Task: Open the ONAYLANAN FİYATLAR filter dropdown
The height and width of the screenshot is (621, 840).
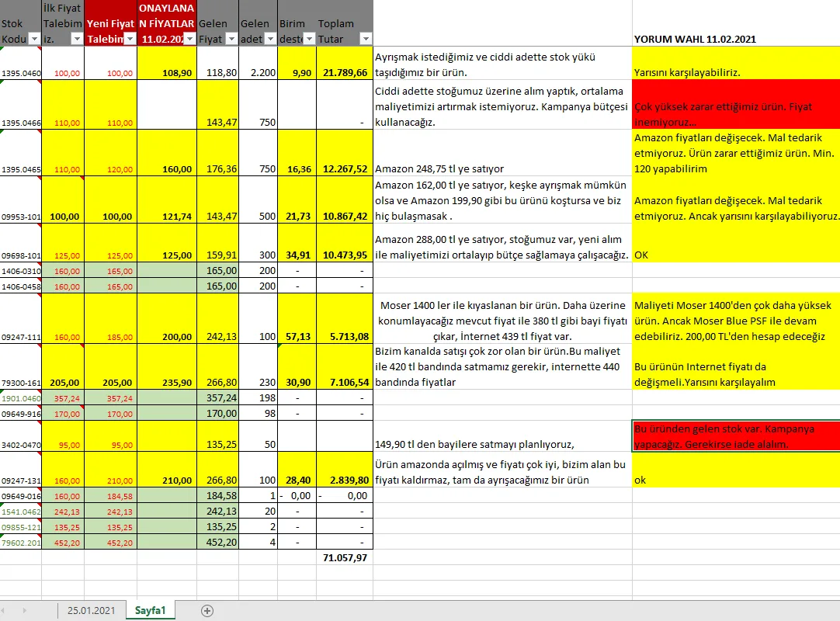Action: tap(189, 39)
